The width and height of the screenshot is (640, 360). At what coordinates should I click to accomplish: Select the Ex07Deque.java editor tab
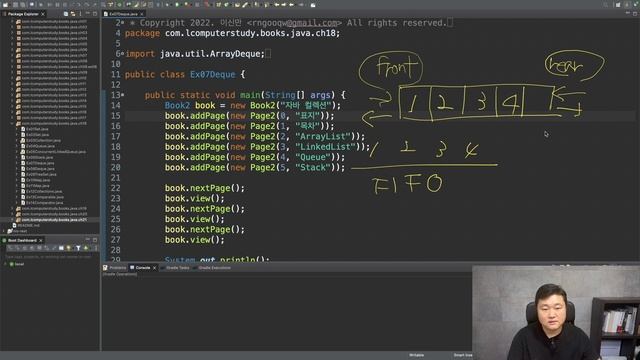click(123, 14)
